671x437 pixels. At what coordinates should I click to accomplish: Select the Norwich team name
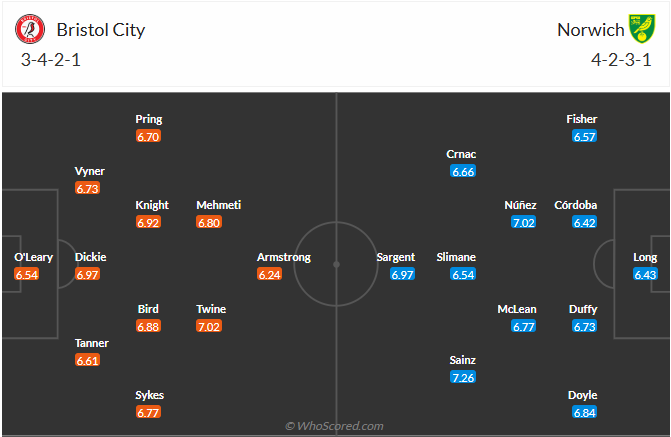589,29
